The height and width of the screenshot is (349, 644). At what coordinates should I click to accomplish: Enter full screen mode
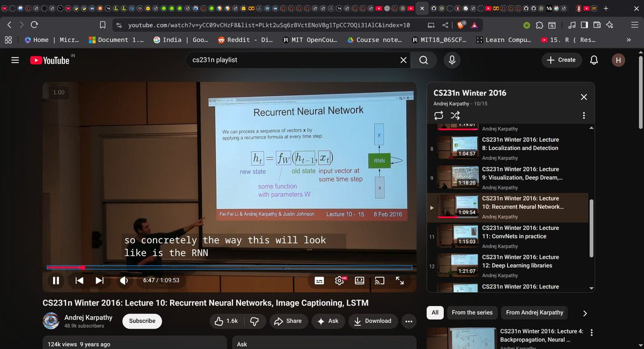(400, 280)
